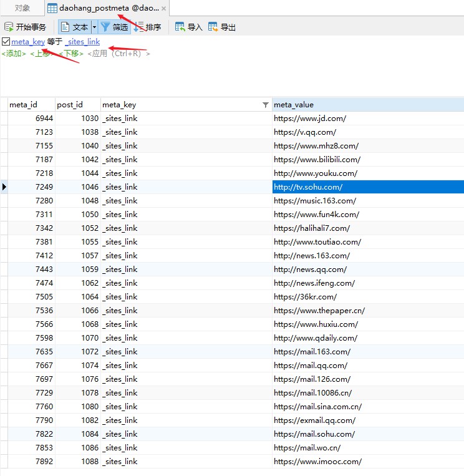Switch to the 对象 tab

(x=22, y=8)
